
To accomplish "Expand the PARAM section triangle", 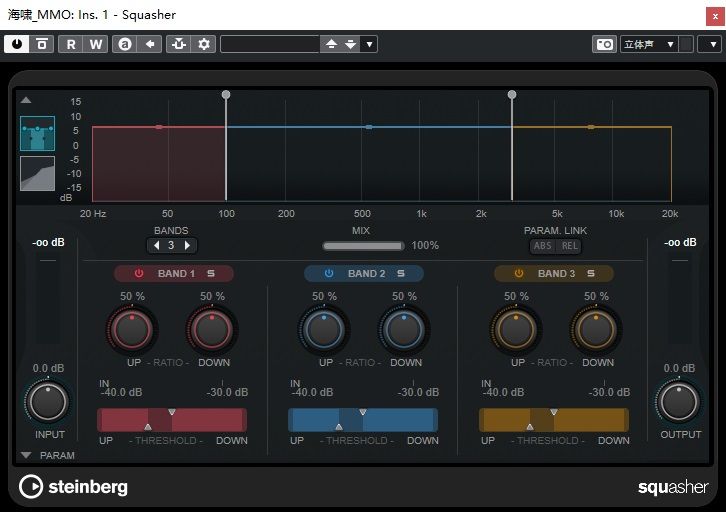I will [x=26, y=456].
